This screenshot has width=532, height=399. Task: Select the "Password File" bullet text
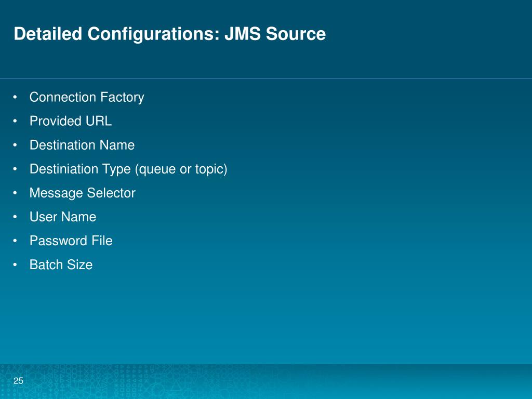[x=71, y=241]
